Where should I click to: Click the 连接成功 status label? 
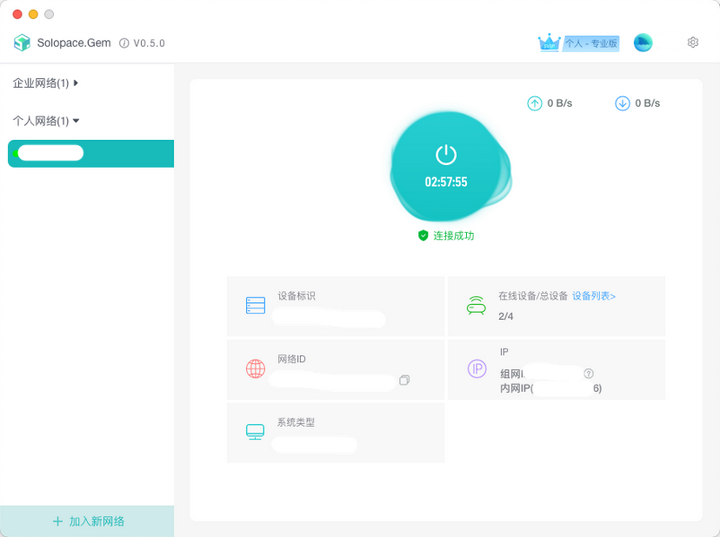(454, 236)
